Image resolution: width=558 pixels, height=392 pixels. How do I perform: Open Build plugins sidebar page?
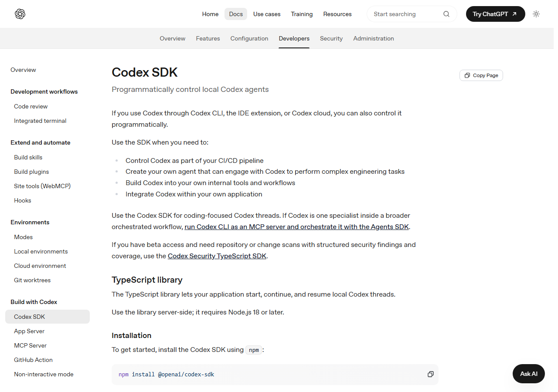pos(31,172)
